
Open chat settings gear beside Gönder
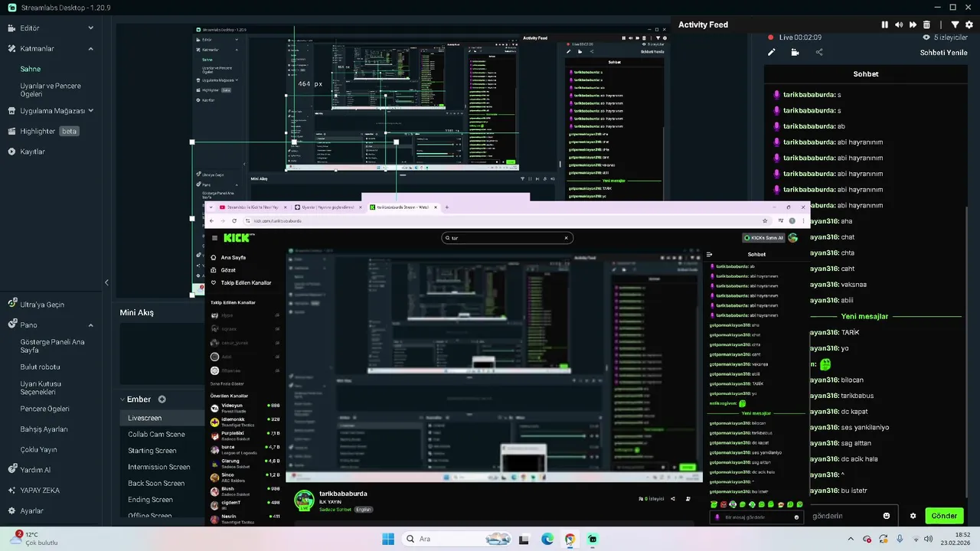tap(913, 516)
